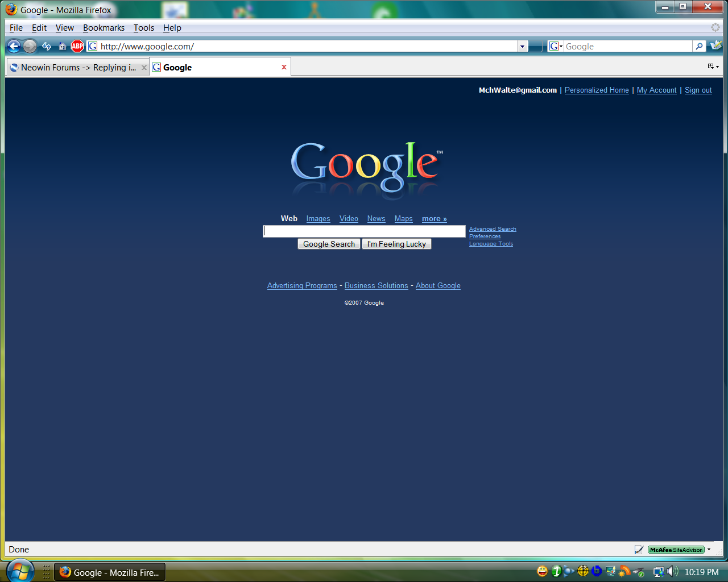The height and width of the screenshot is (582, 728).
Task: Go to the Home page icon
Action: (63, 46)
